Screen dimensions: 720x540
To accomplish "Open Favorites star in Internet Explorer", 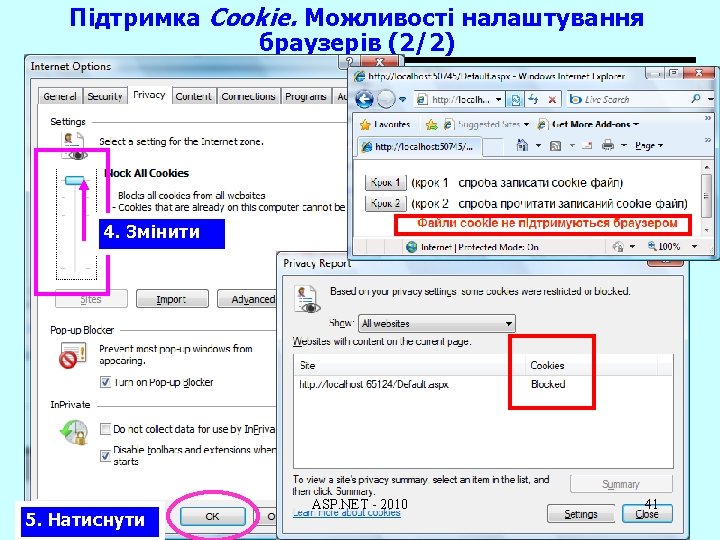I will coord(386,124).
